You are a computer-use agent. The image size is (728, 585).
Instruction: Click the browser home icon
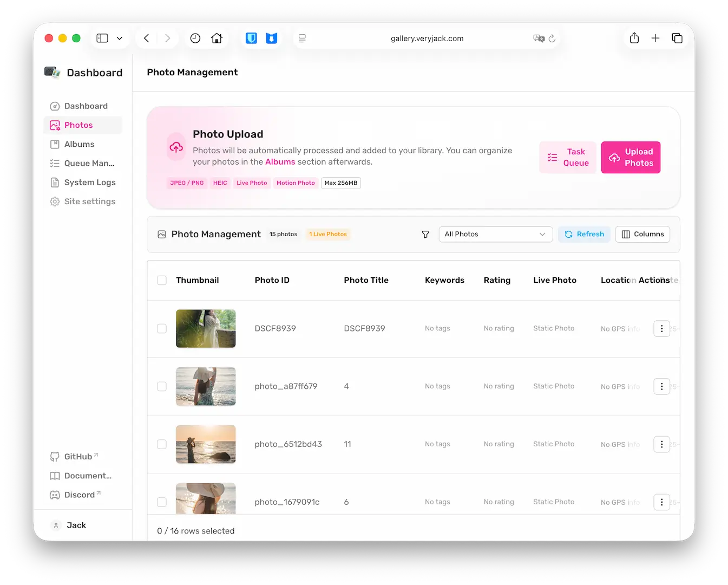[217, 38]
